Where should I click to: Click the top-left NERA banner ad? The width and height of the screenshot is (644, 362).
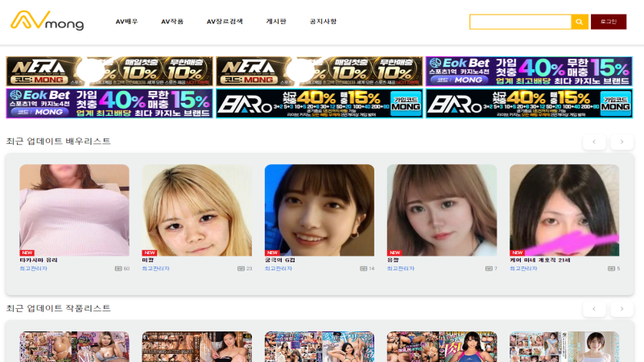(x=109, y=72)
